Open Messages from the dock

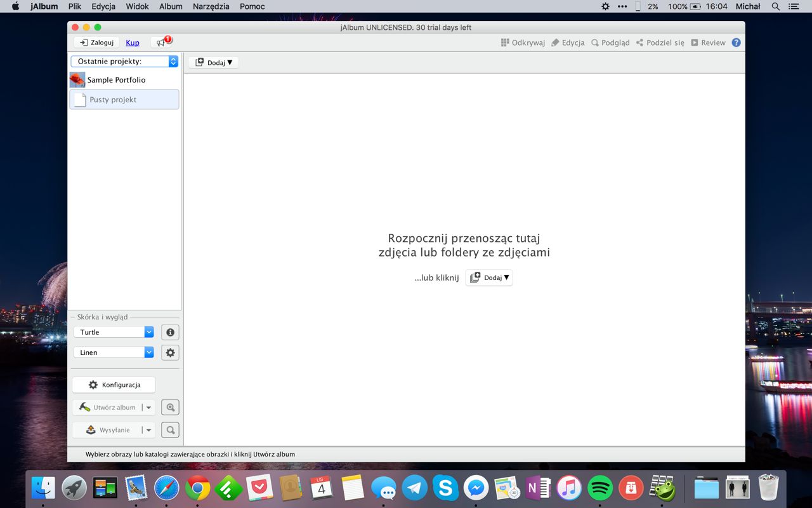(x=384, y=488)
